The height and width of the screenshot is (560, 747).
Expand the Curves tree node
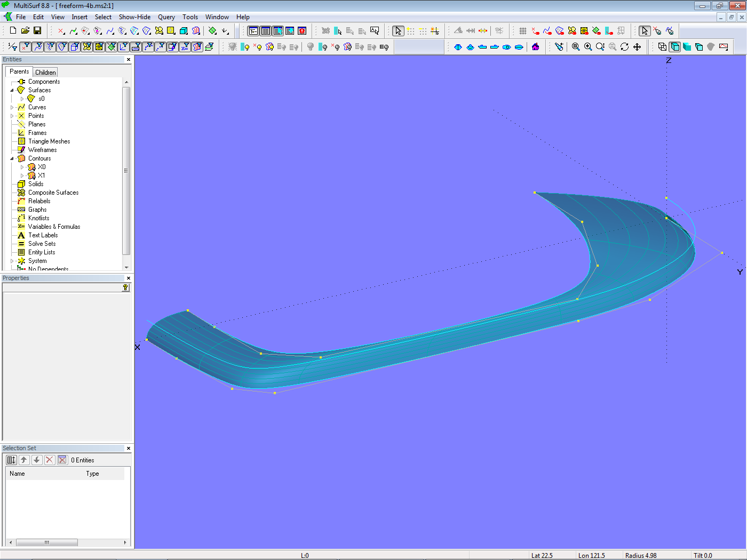[12, 107]
